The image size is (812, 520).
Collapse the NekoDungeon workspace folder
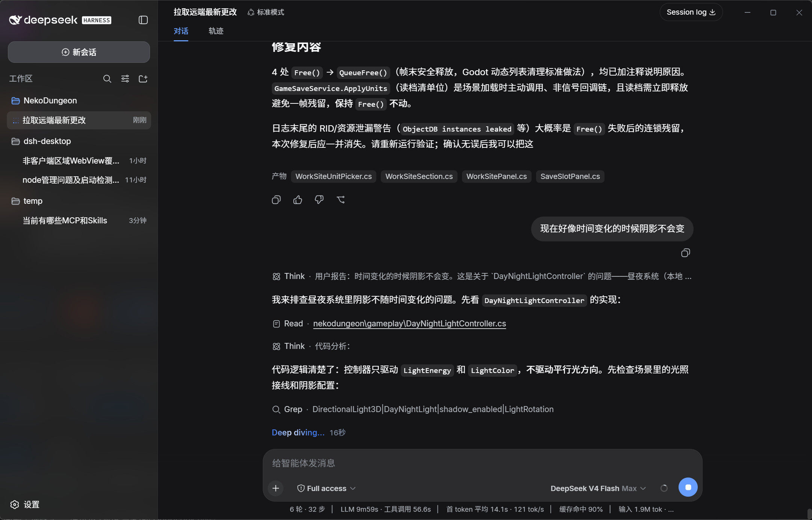[79, 100]
